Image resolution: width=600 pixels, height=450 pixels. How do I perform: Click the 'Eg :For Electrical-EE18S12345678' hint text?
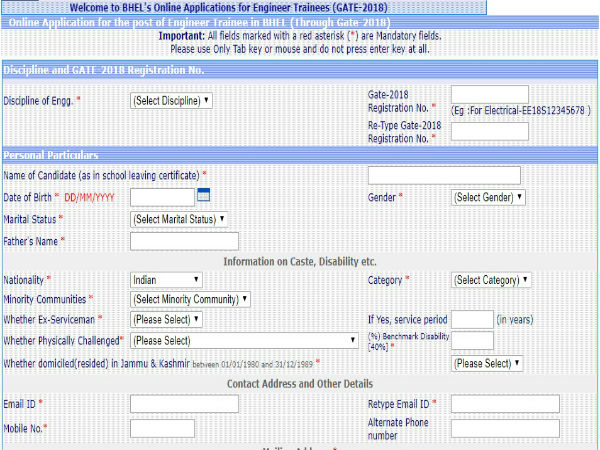click(x=521, y=111)
